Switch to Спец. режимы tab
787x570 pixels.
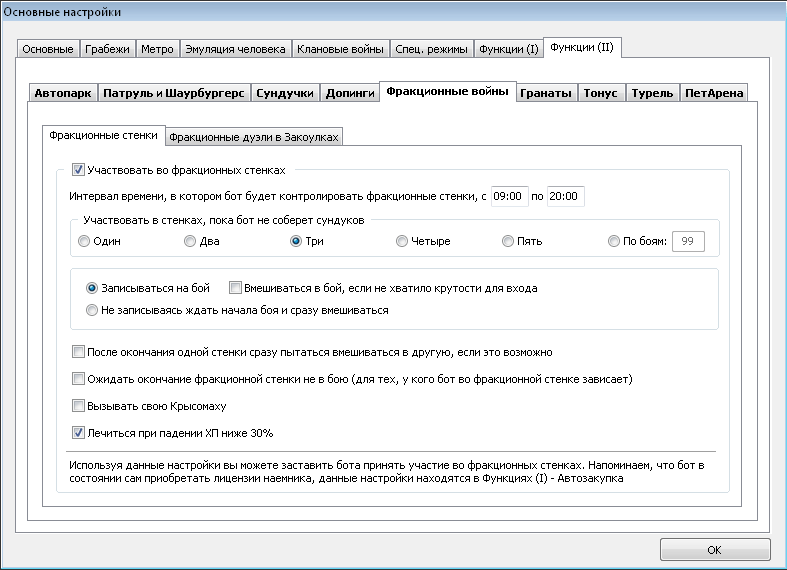[431, 49]
